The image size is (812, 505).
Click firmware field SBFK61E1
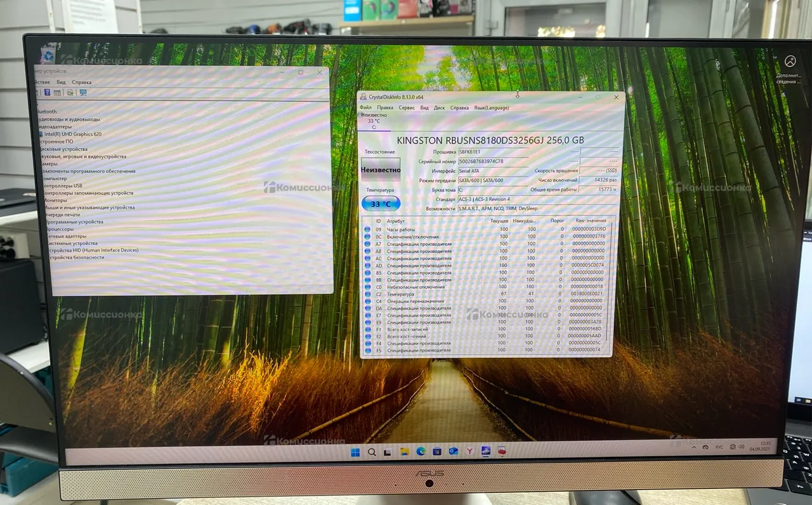(x=494, y=152)
